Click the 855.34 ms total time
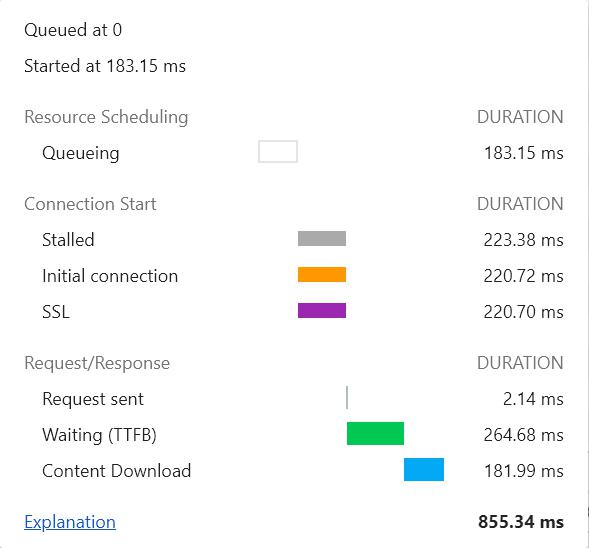The image size is (589, 548). point(521,522)
